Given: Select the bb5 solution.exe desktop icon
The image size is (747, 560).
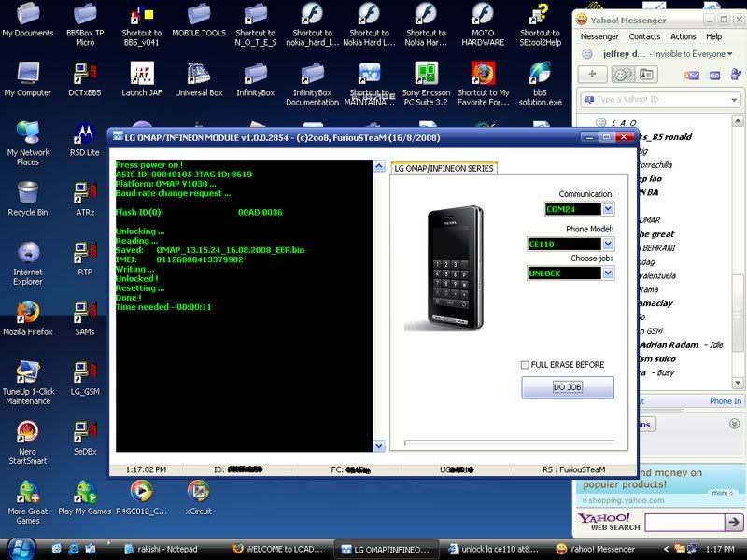Looking at the screenshot, I should coord(540,84).
